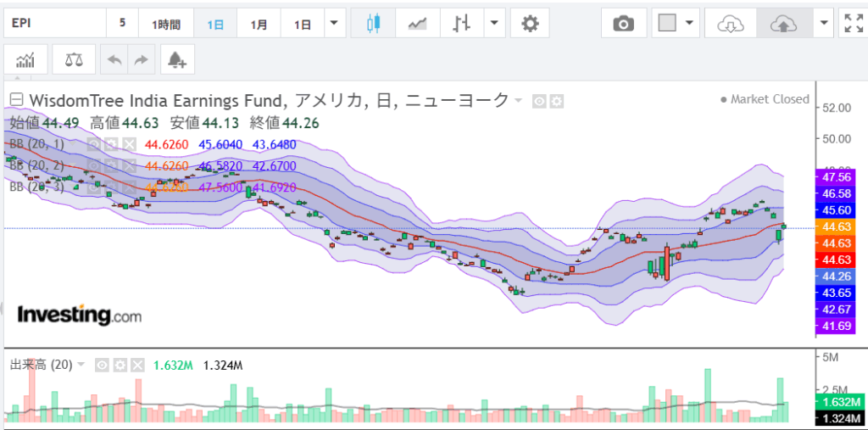Viewport: 868px width, 430px height.
Task: Click the purple 47.56 price label
Action: point(837,176)
